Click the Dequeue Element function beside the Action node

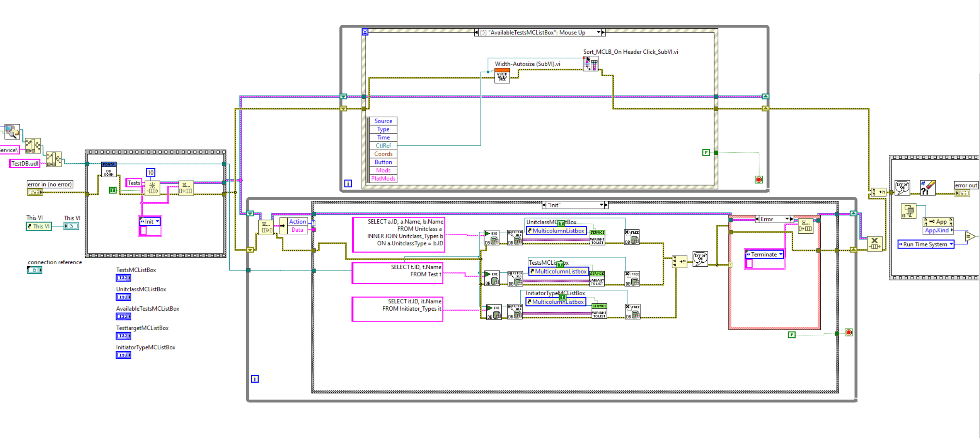[x=266, y=227]
